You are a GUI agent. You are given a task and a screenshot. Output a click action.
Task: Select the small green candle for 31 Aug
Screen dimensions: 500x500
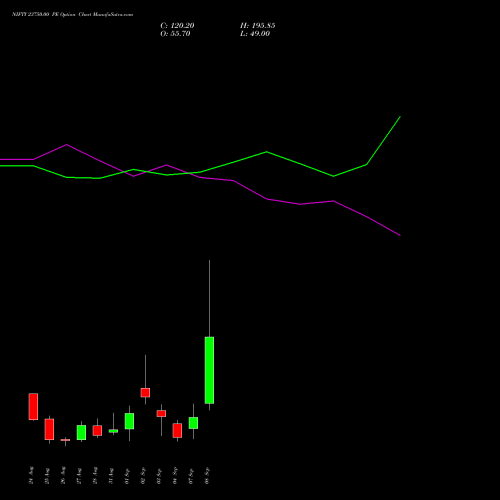click(113, 431)
